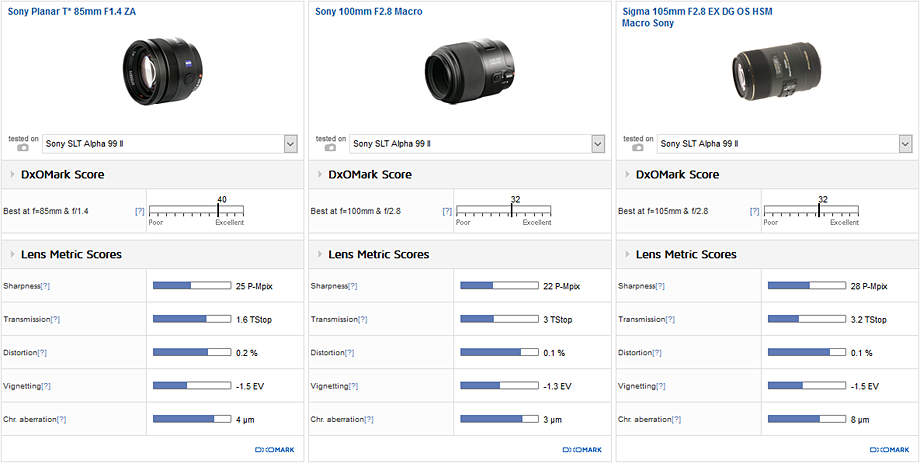Open the Sony Planar T* 85mm F1.4 ZA link
Viewport: 920px width, 463px height.
[72, 11]
